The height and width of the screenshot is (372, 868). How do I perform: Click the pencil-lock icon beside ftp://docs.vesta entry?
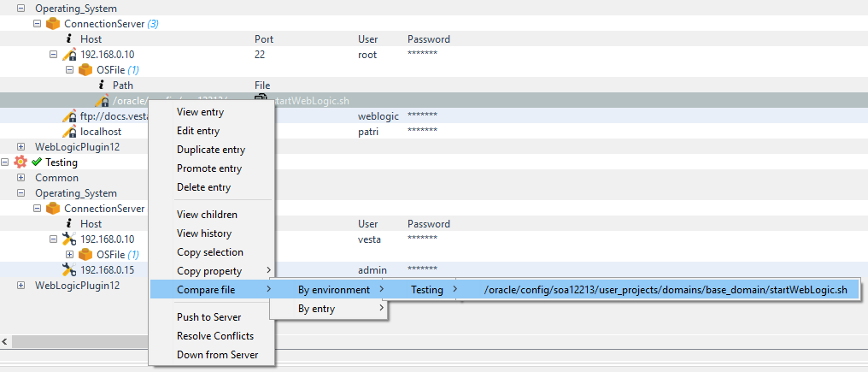click(x=69, y=116)
